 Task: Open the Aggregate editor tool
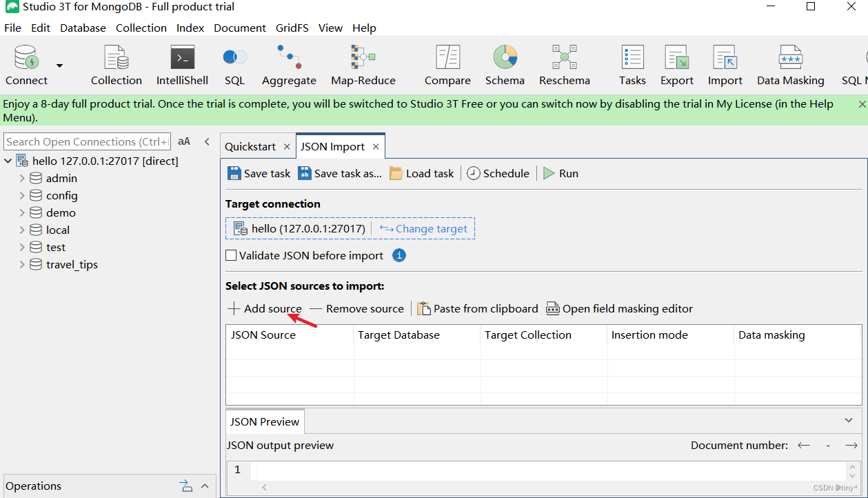point(289,66)
